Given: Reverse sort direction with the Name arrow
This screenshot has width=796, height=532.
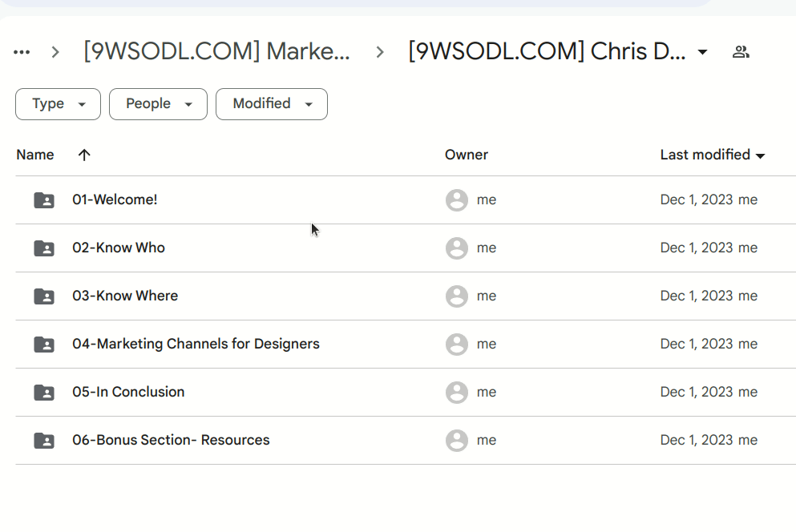Looking at the screenshot, I should 84,155.
